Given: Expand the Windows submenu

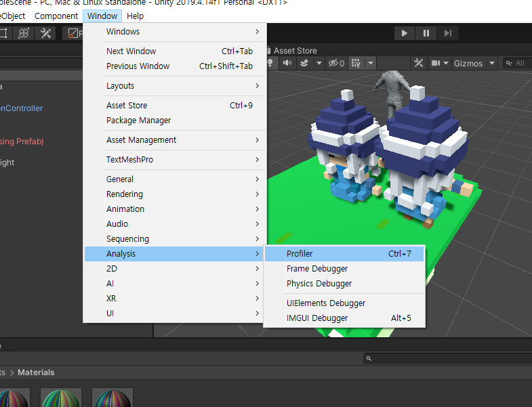Looking at the screenshot, I should tap(175, 32).
